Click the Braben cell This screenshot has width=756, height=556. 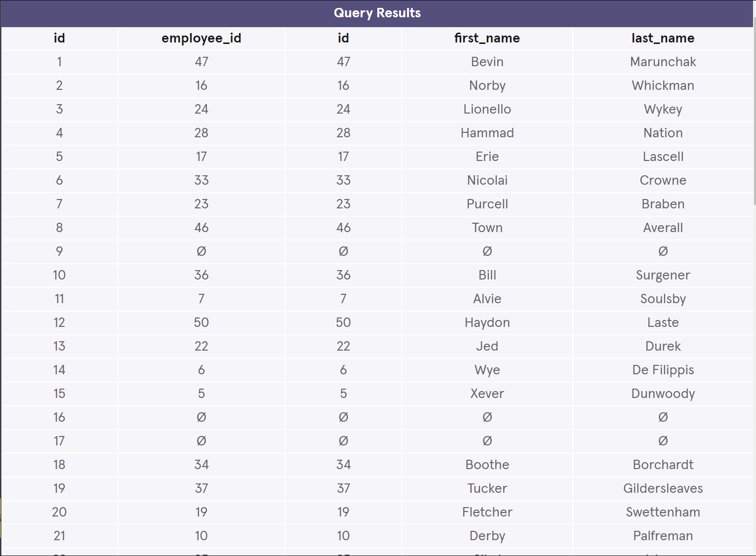click(x=663, y=204)
